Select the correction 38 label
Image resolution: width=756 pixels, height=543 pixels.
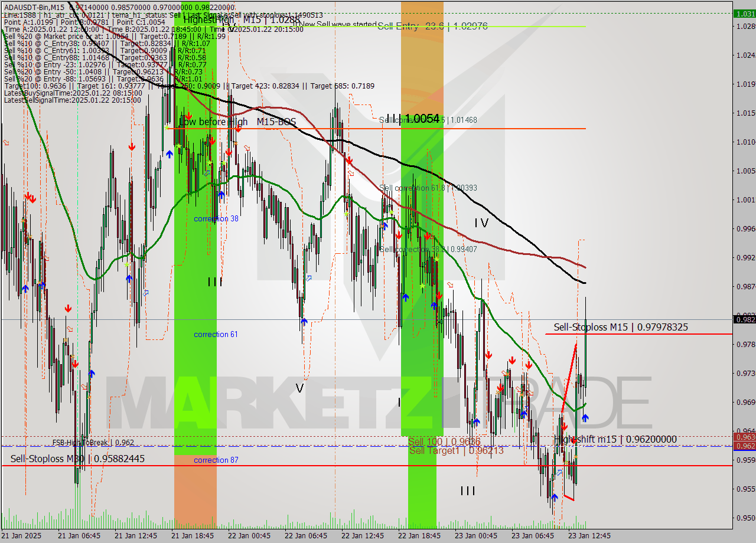216,218
